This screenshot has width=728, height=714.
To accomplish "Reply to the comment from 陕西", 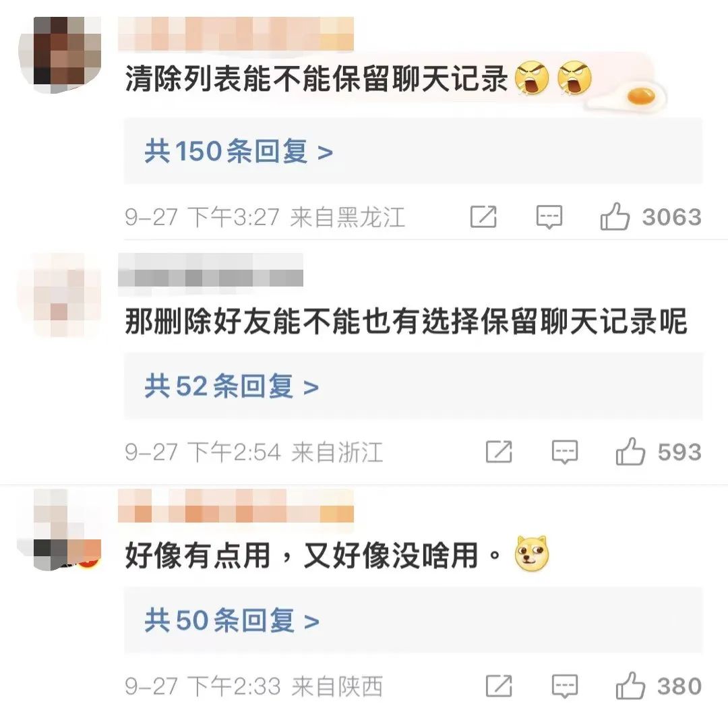I will click(x=565, y=686).
